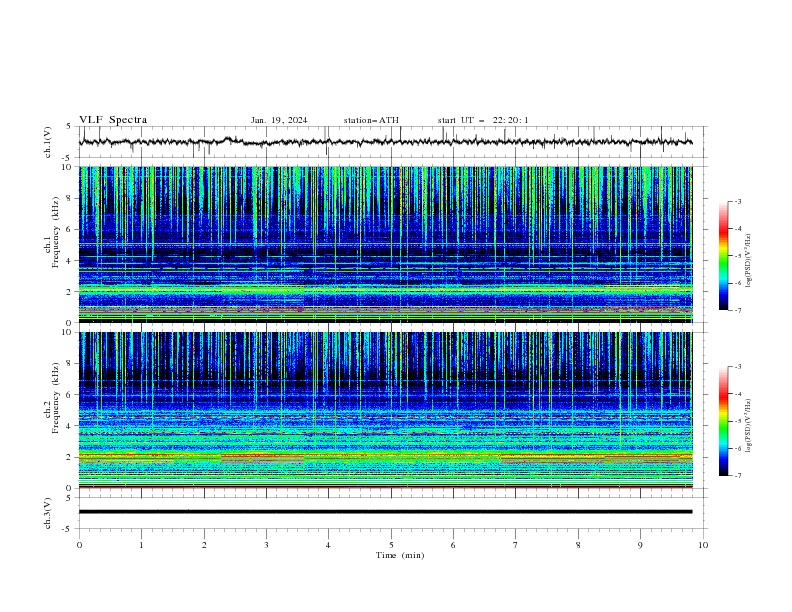Click the "Time (min)" axis title
This screenshot has height=612, width=792.
click(400, 555)
